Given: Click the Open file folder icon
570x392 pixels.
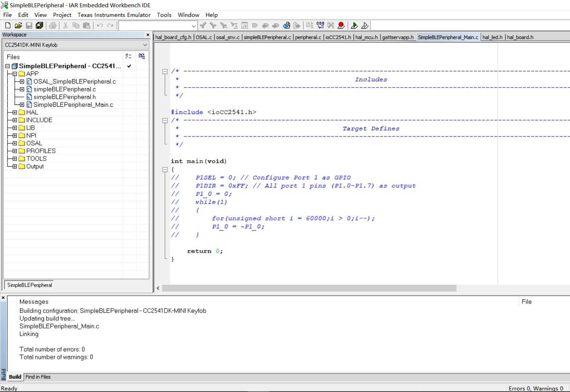Looking at the screenshot, I should (19, 25).
